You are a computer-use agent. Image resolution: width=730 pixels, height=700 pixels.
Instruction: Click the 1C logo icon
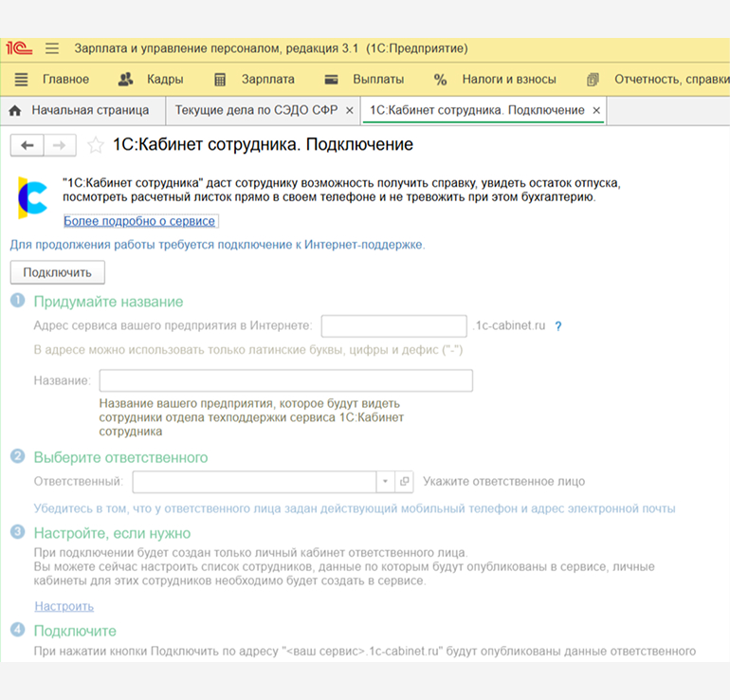pos(19,48)
